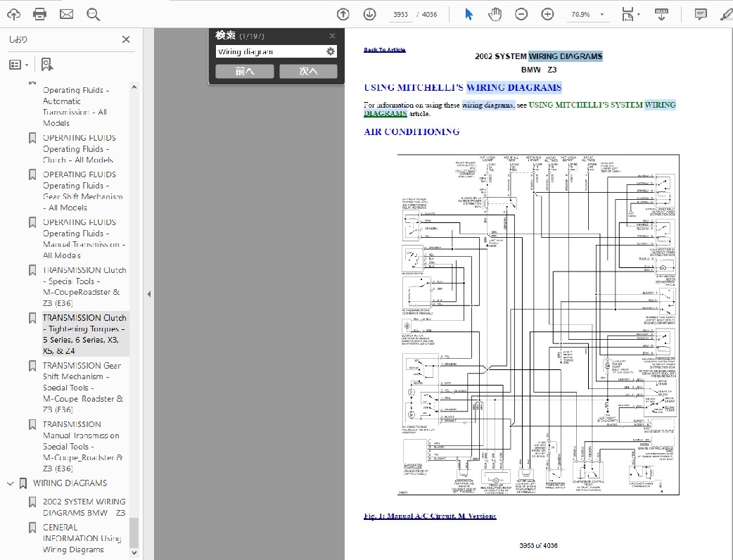Close the しおり bookmarks panel

[126, 39]
